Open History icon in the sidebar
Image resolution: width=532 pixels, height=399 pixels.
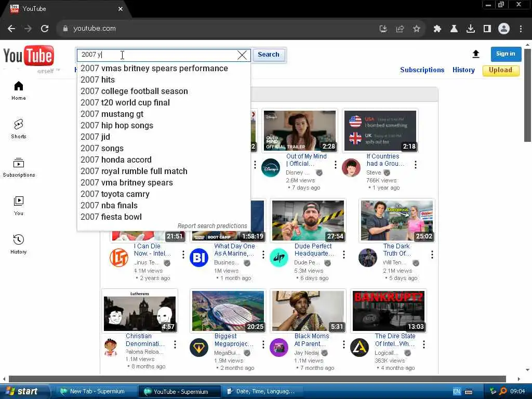[x=19, y=240]
